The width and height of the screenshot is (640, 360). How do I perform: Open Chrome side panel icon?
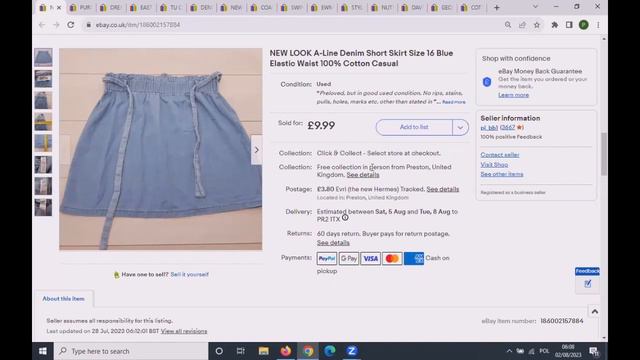pos(569,25)
